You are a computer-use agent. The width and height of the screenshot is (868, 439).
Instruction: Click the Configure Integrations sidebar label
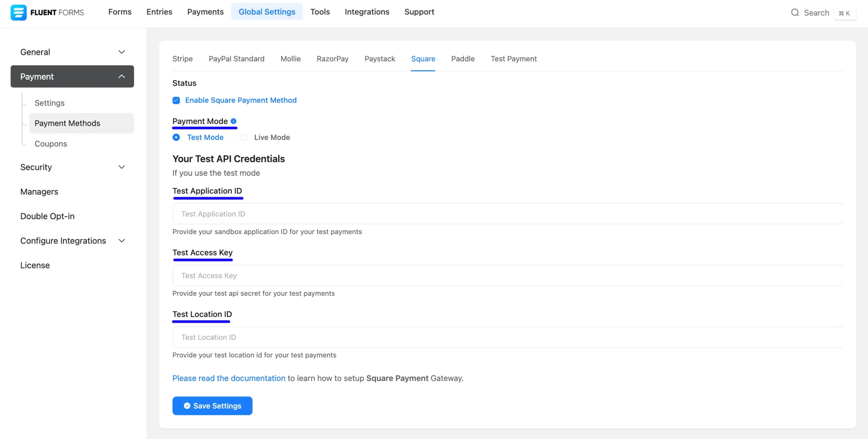click(63, 241)
